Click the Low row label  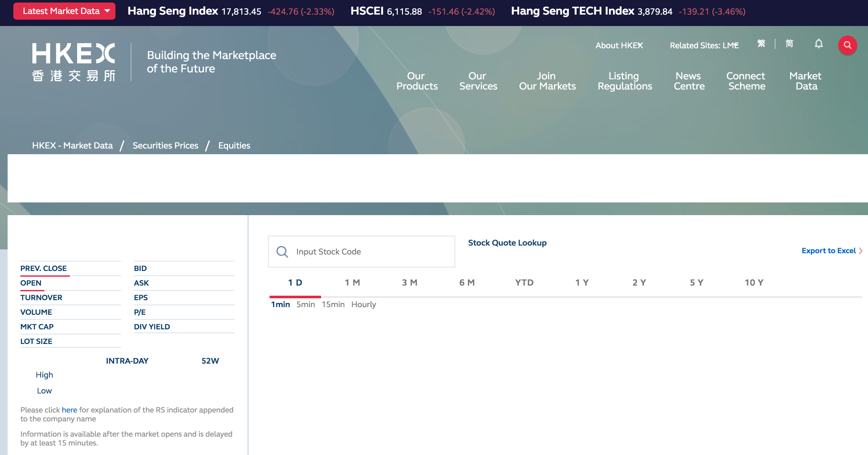pyautogui.click(x=44, y=391)
